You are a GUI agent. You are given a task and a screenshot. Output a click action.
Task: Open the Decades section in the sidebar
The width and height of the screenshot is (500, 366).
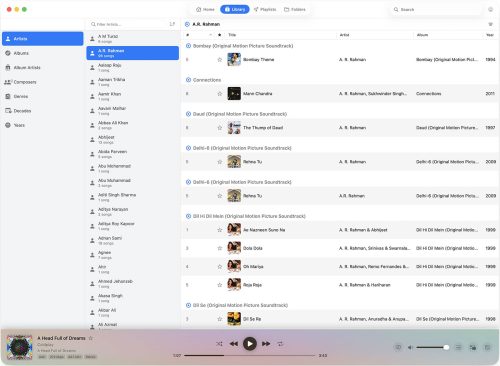[42, 111]
